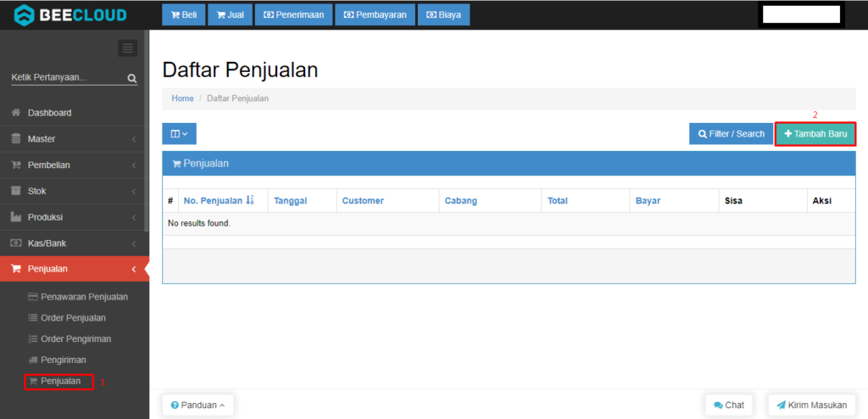The image size is (868, 419).
Task: Click the BeeCloud logo
Action: pyautogui.click(x=70, y=15)
